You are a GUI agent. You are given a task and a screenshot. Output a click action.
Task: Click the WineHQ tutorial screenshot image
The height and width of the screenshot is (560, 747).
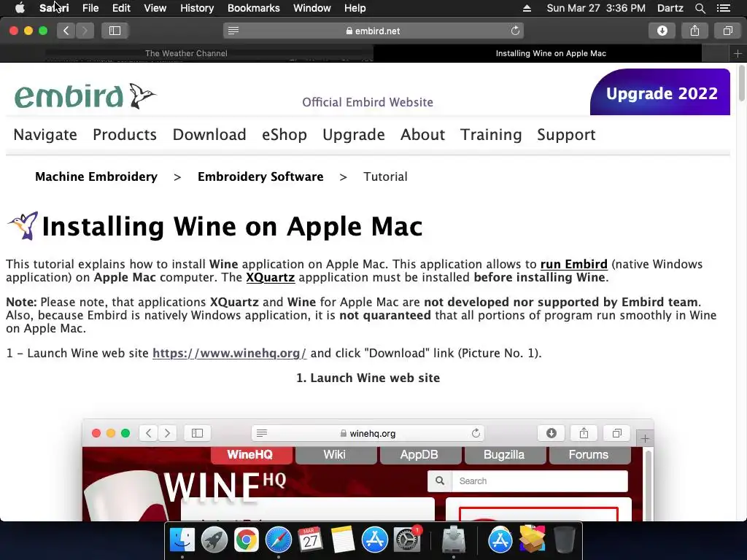[x=368, y=470]
